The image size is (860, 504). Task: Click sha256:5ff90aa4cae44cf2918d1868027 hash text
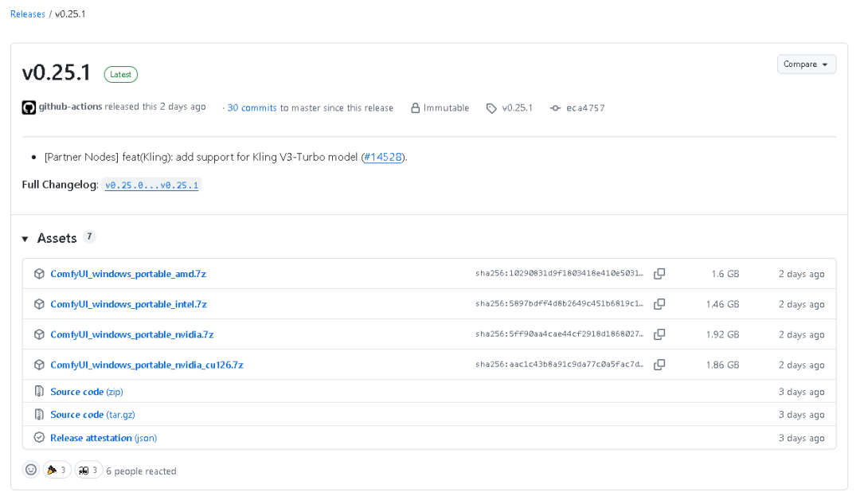[560, 334]
